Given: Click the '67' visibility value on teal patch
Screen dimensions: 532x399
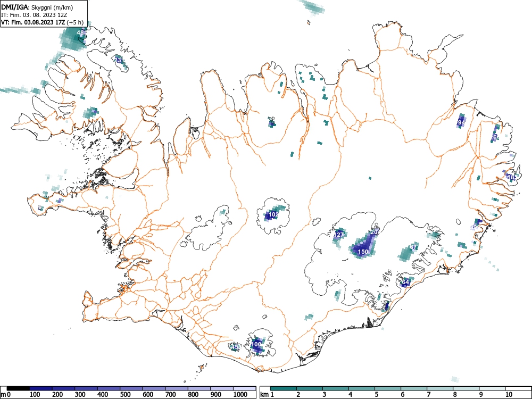Looking at the screenshot, I should 413,247.
